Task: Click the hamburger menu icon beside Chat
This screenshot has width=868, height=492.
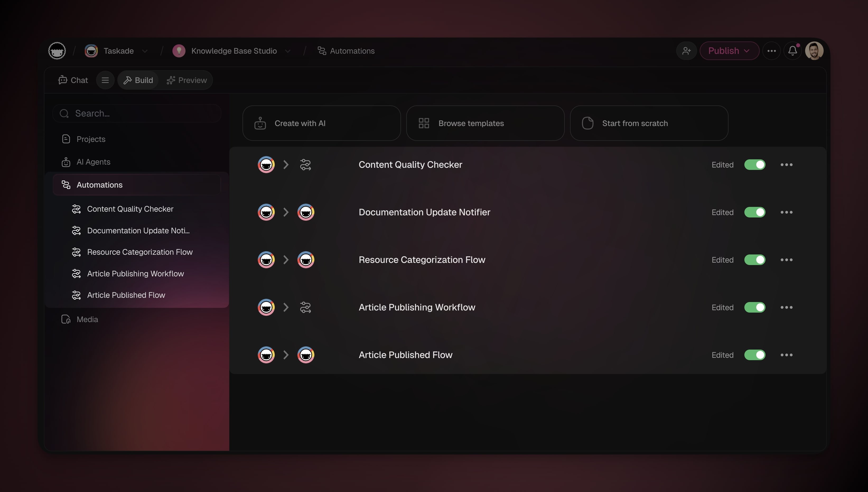Action: point(105,80)
